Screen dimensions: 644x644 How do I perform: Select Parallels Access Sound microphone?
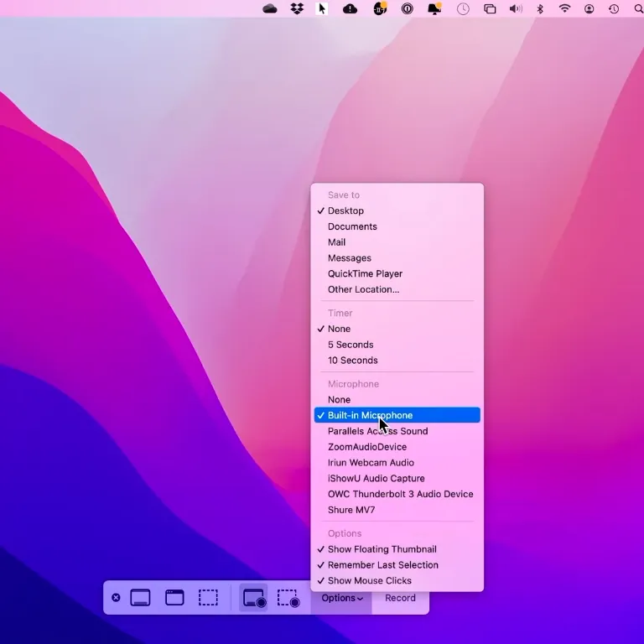click(397, 431)
